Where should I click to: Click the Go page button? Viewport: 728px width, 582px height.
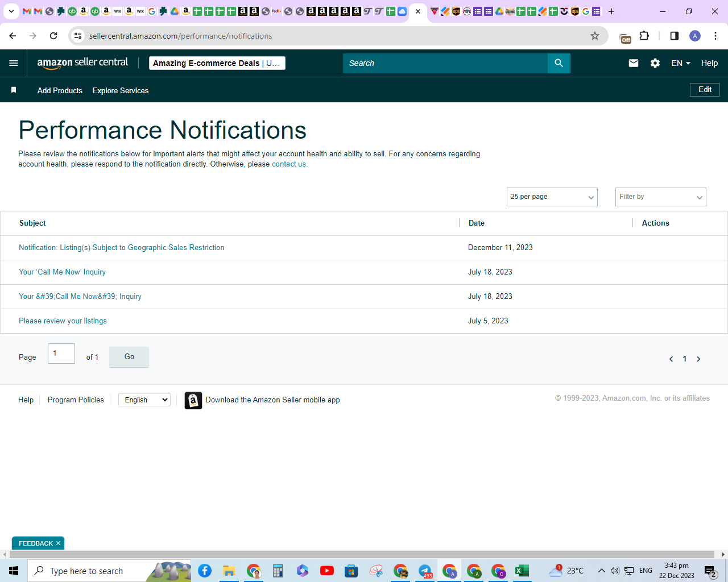(129, 357)
